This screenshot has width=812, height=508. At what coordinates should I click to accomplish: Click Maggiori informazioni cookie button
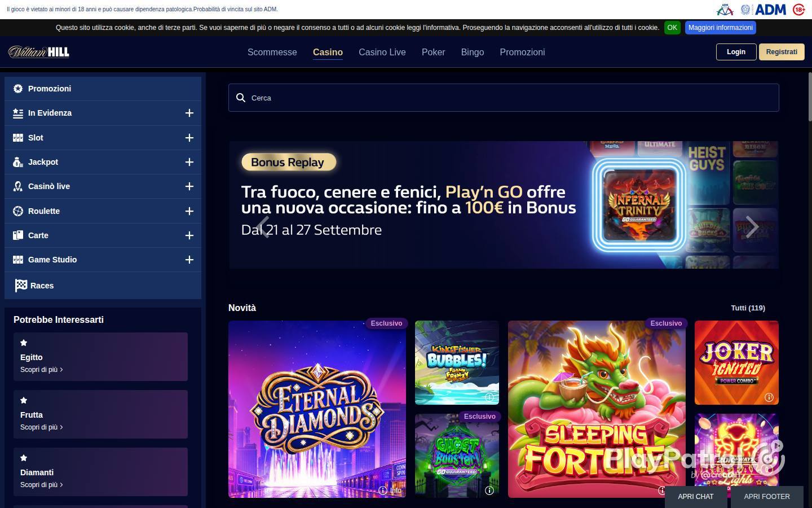[721, 28]
